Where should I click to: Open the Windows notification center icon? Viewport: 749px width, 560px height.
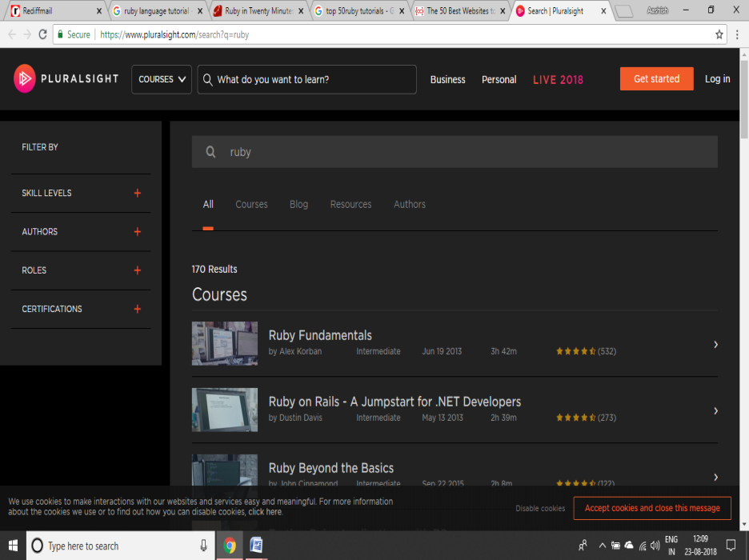click(731, 546)
